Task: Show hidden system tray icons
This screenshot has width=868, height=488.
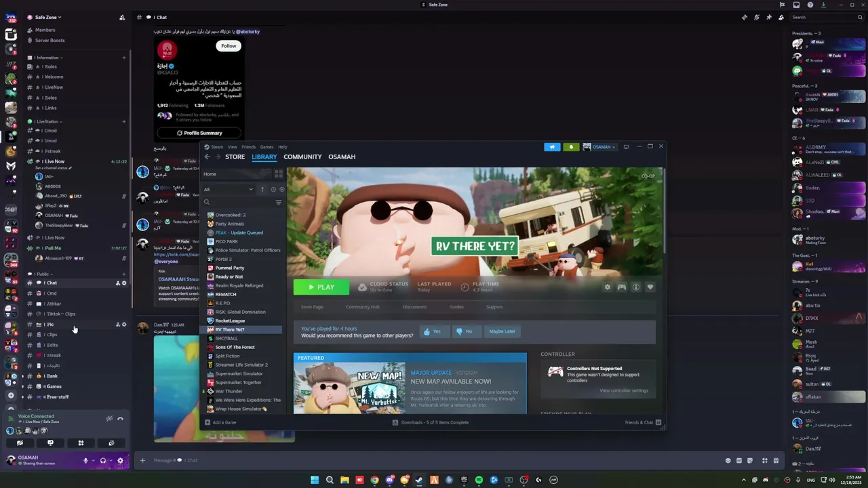Action: pos(744,480)
